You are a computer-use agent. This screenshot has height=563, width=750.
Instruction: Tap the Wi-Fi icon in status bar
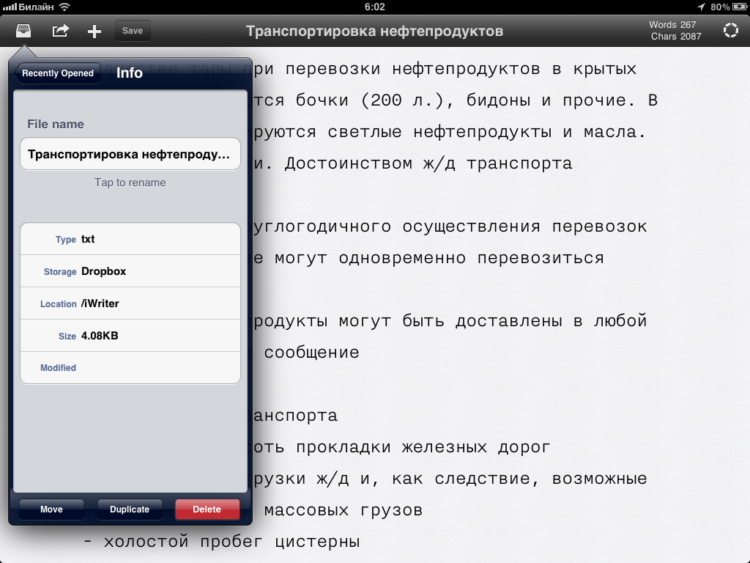coord(64,7)
